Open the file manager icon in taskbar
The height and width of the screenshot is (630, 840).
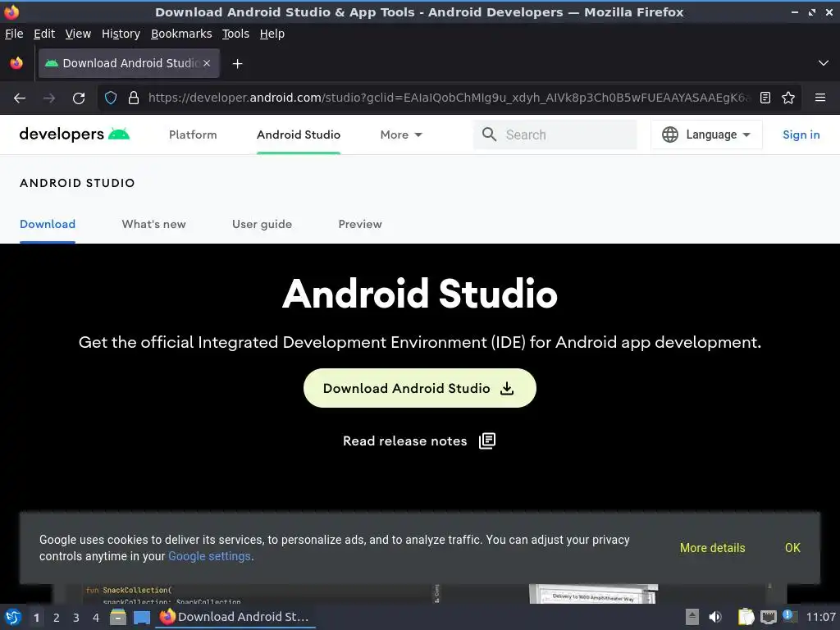(118, 617)
